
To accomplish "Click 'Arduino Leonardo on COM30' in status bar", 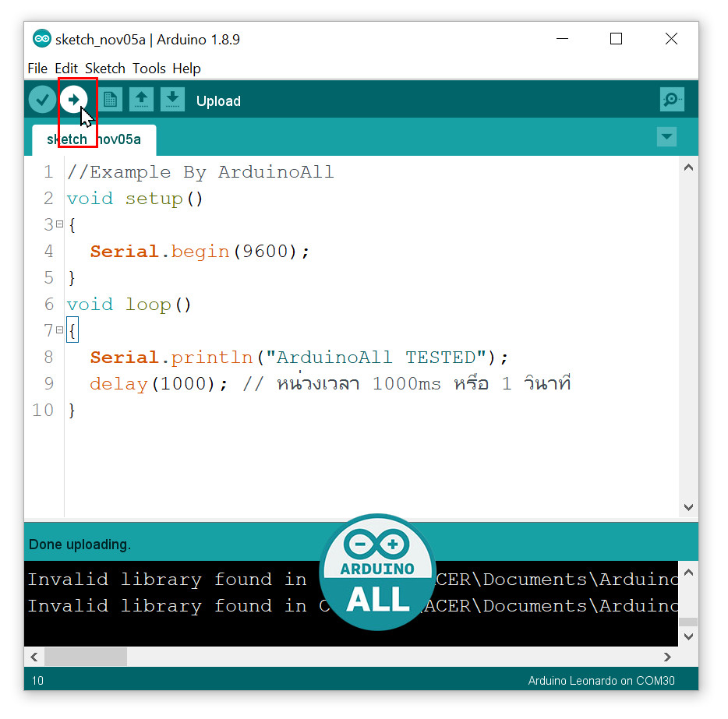I will tap(601, 681).
